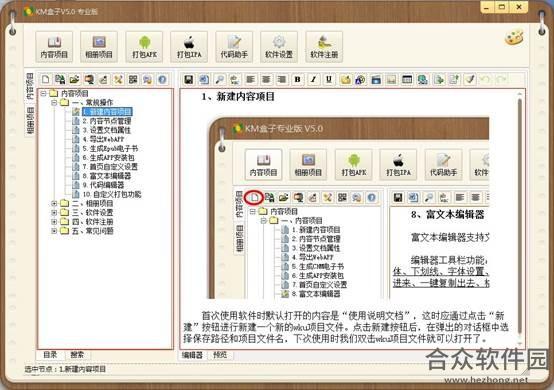Expand the 二、相册项目 folder node

(x=54, y=203)
